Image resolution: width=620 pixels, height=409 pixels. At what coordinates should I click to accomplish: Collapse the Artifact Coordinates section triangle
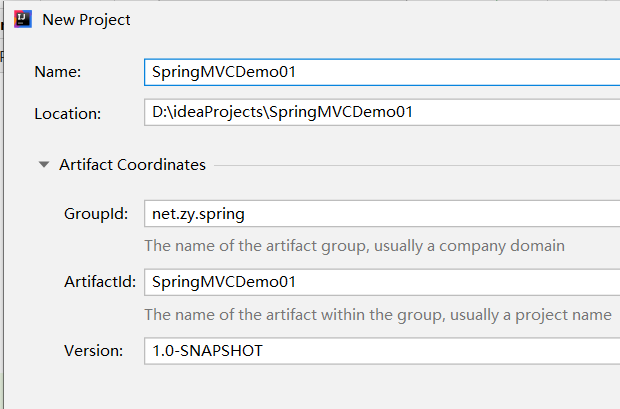pos(43,165)
